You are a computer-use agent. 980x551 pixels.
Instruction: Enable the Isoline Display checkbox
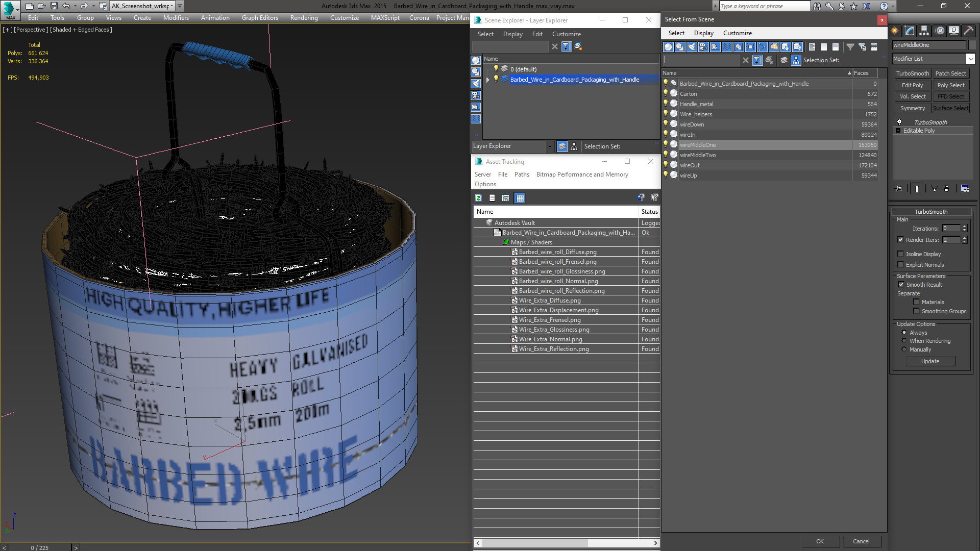901,254
